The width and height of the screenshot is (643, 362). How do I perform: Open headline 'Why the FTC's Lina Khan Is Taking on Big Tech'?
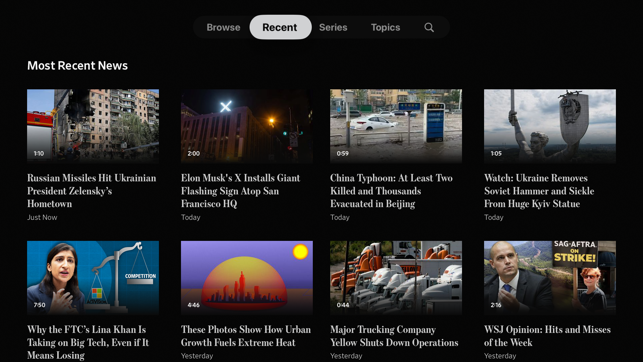(88, 342)
